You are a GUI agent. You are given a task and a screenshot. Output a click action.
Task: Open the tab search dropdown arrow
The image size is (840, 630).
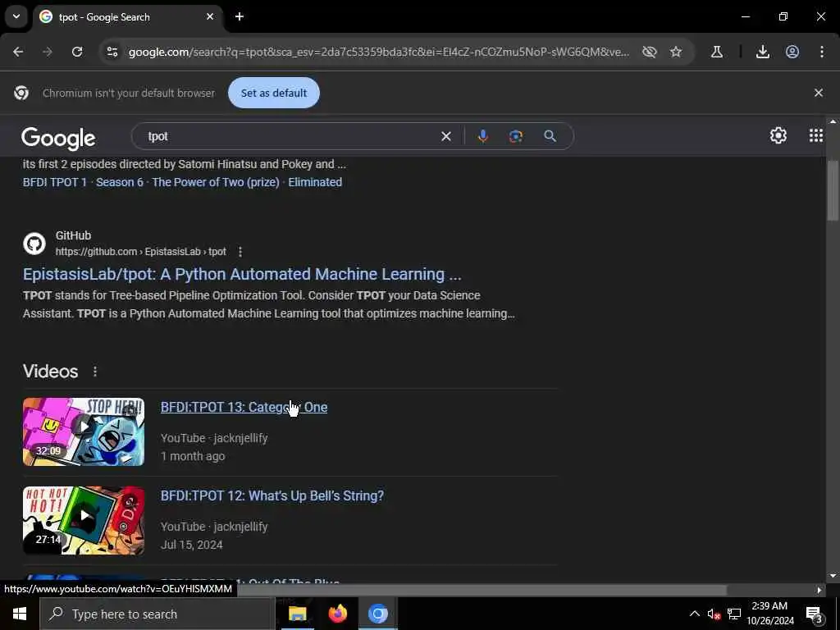pos(16,16)
